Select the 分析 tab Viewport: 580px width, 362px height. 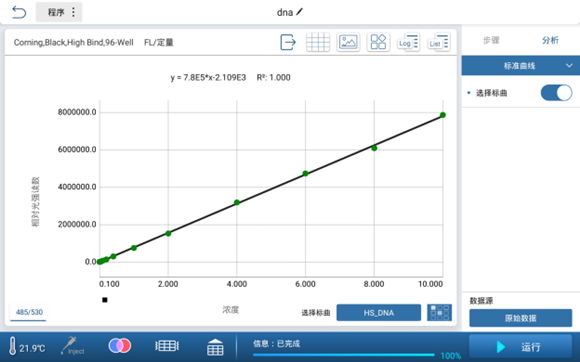550,40
